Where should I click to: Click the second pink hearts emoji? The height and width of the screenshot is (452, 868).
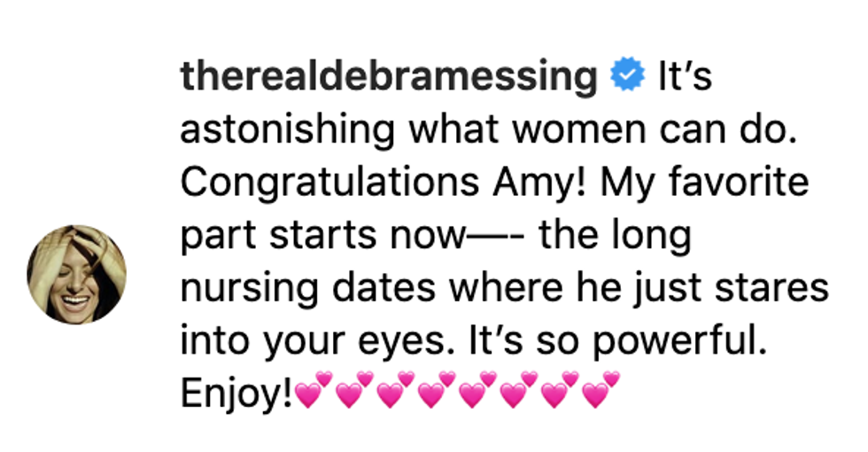[353, 390]
